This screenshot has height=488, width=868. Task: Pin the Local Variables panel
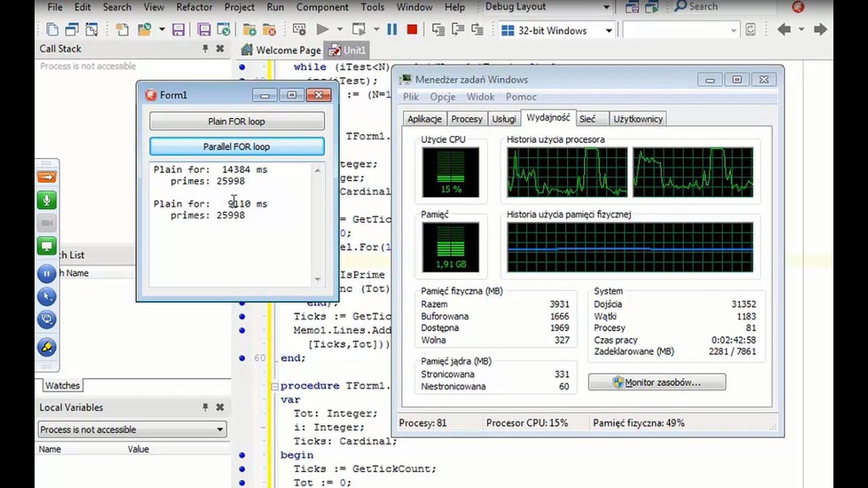205,407
